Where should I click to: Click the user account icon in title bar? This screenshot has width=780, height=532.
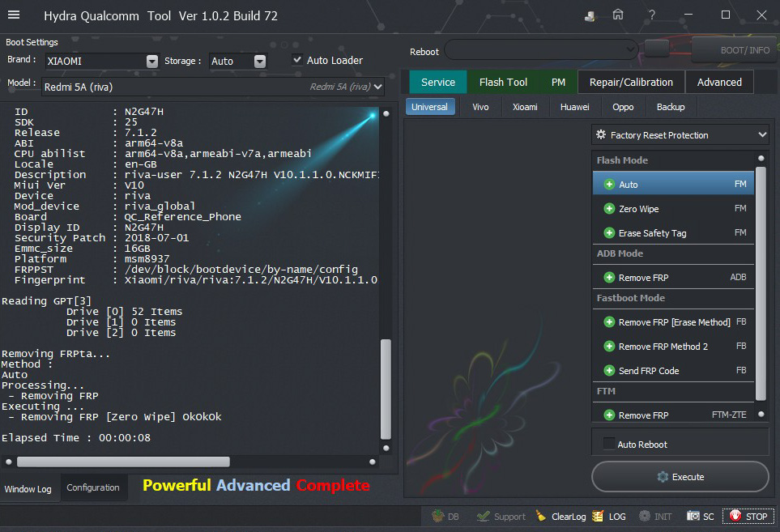point(590,15)
